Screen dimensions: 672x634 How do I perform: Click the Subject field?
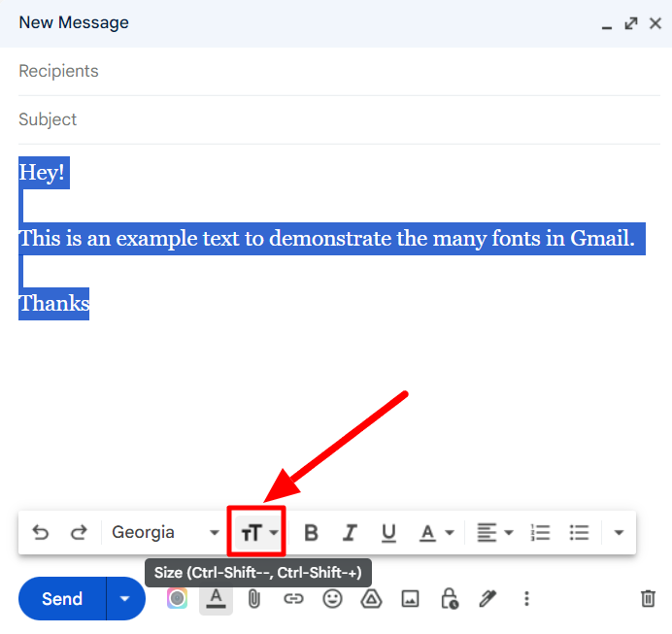339,119
